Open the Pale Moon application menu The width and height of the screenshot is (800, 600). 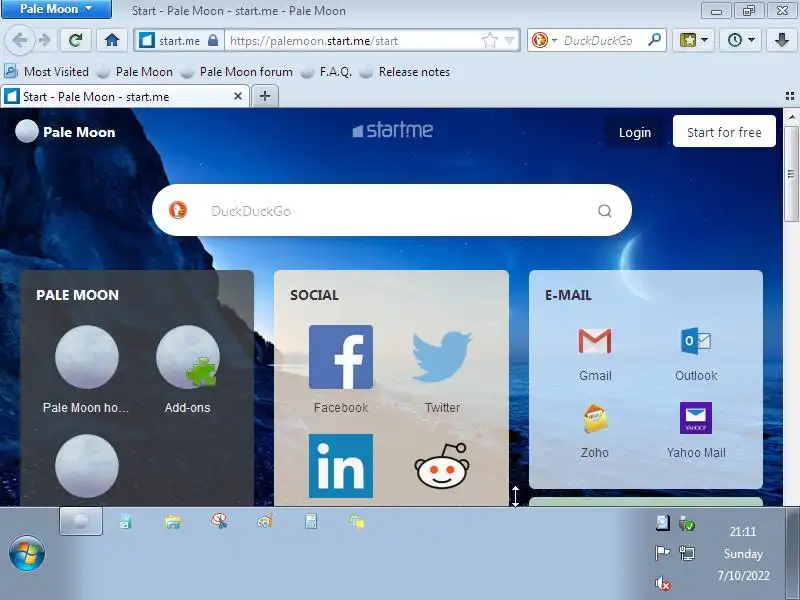click(x=56, y=9)
